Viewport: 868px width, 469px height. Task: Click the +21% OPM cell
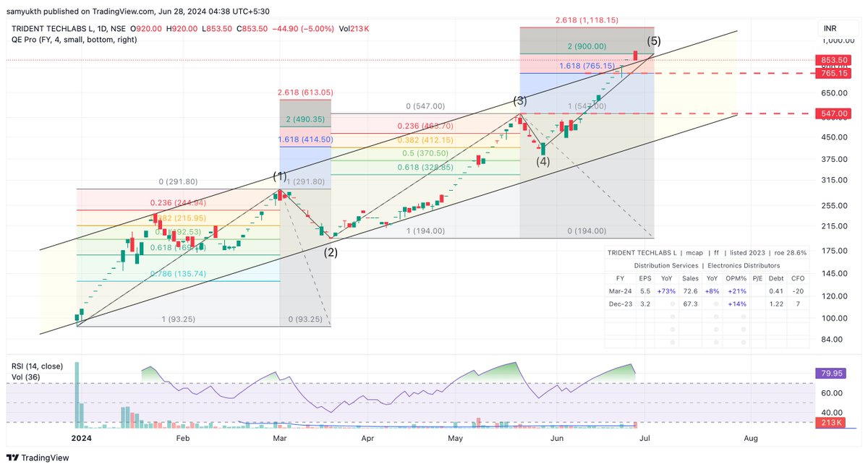point(739,290)
